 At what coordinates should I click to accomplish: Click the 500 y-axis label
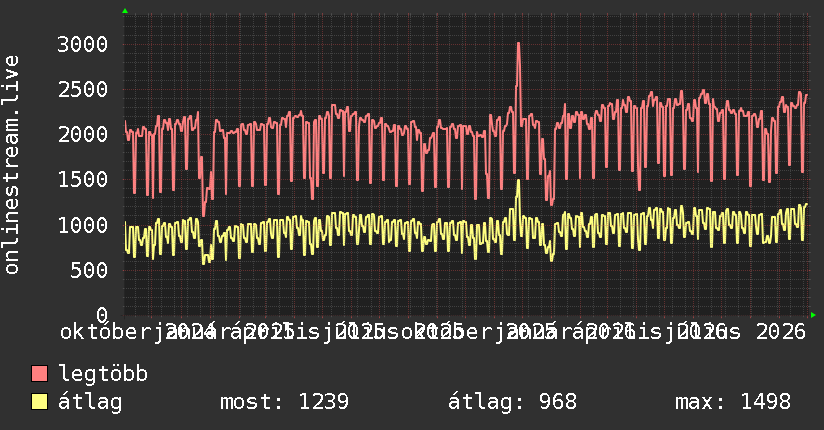click(x=89, y=270)
